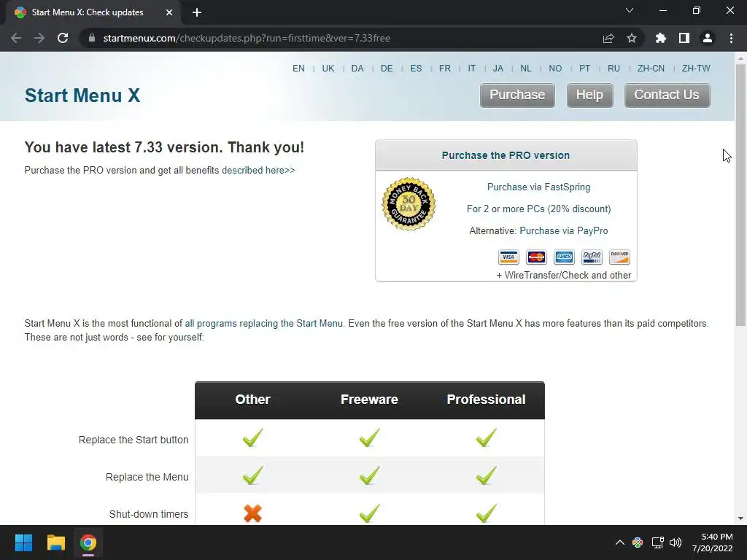Click the Start Menu X logo title
The image size is (747, 560).
pyautogui.click(x=82, y=96)
